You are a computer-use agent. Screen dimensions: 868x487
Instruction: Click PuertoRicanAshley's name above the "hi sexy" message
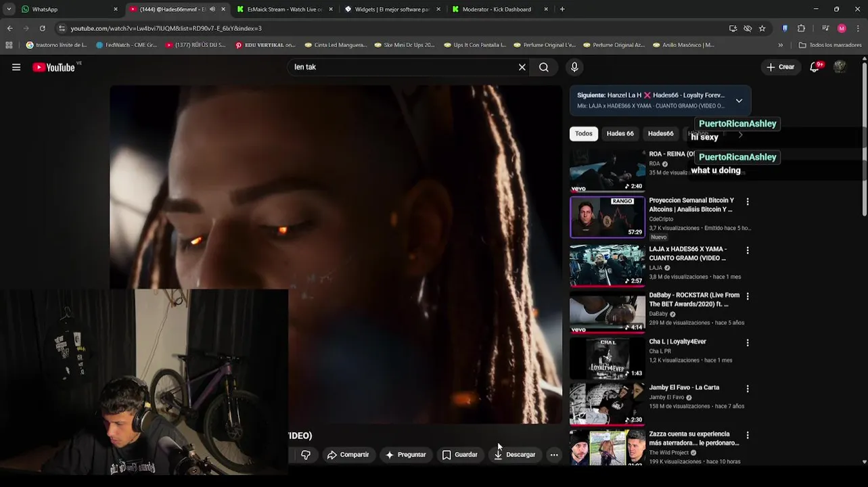point(737,124)
